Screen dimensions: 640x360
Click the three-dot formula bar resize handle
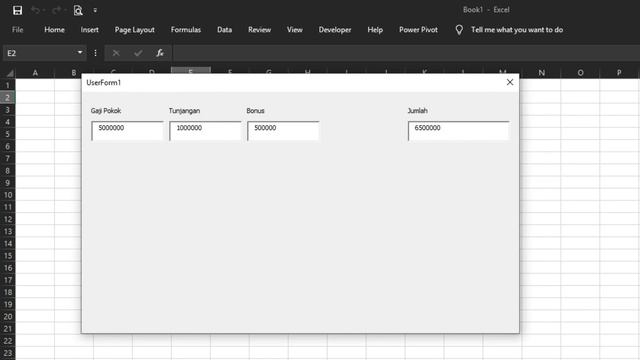[x=96, y=53]
